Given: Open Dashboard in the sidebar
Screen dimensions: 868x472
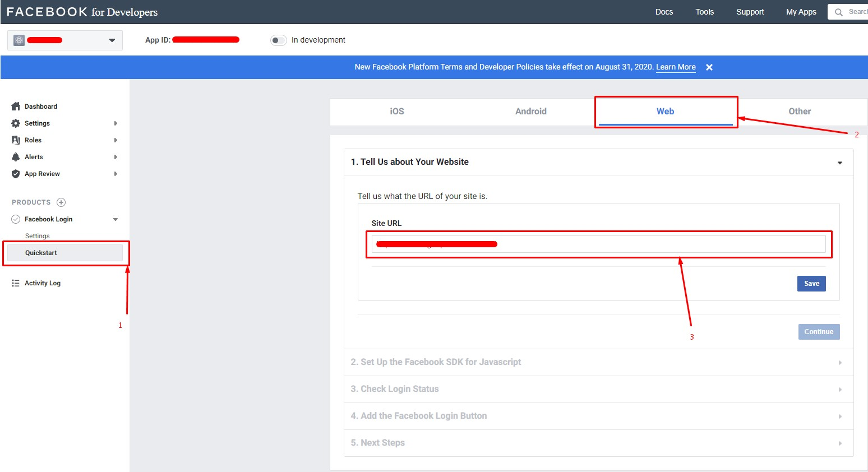Looking at the screenshot, I should coord(41,107).
